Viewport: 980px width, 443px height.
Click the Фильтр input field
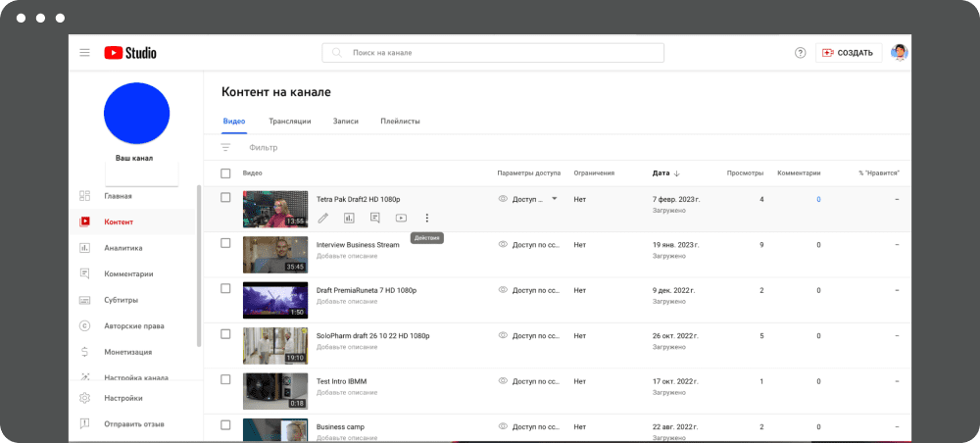tap(263, 147)
